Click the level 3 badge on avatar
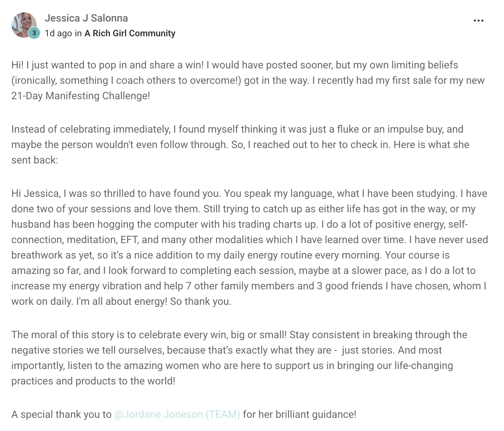The image size is (504, 431). click(x=34, y=33)
